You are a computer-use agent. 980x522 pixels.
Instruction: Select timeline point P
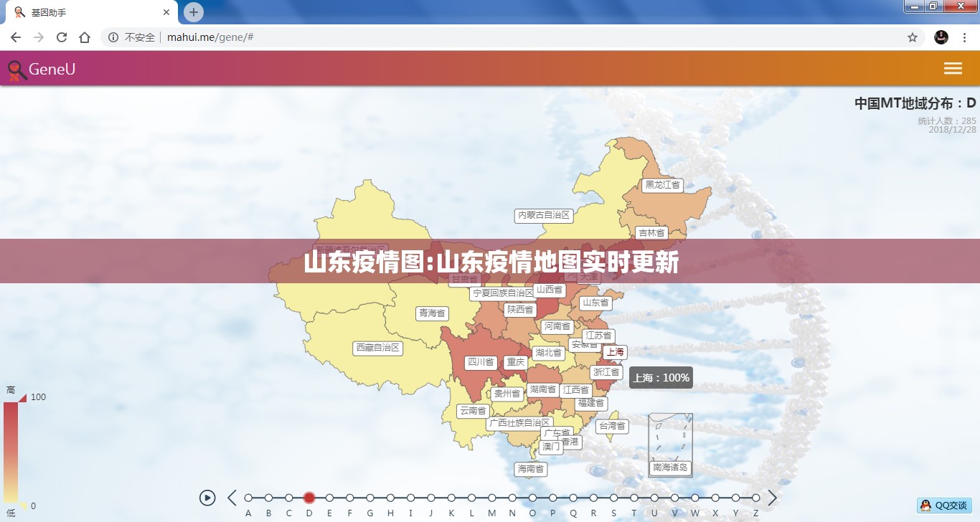553,498
